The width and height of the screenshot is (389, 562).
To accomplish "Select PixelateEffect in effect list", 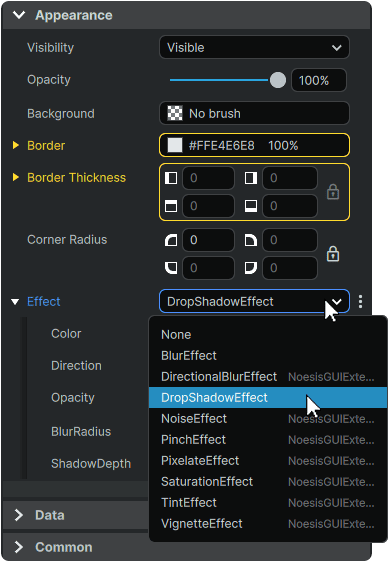I will [x=268, y=461].
